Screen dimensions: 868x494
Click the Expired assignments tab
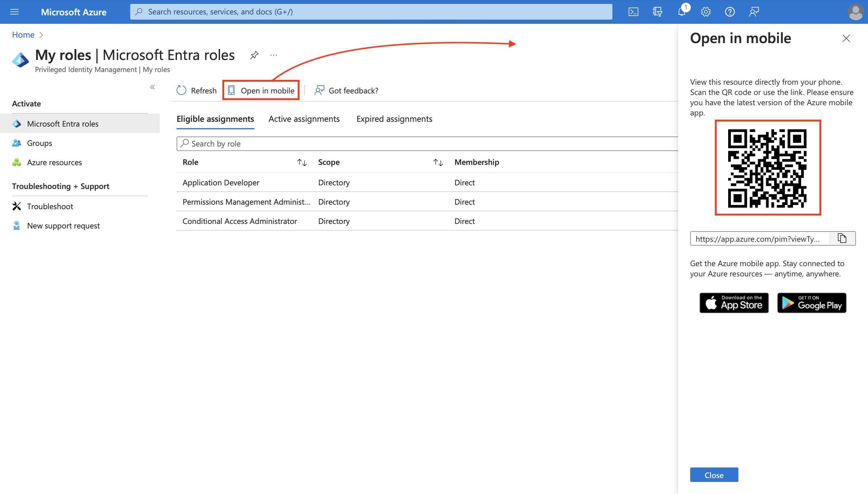394,118
